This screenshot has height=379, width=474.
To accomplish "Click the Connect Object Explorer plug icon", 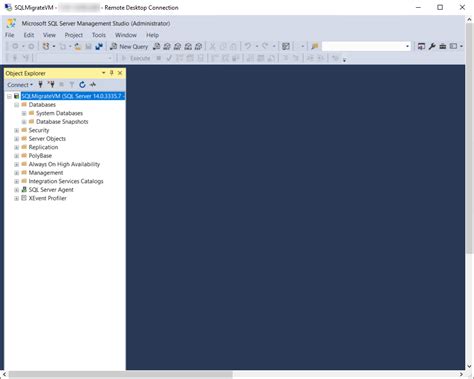I will (40, 85).
